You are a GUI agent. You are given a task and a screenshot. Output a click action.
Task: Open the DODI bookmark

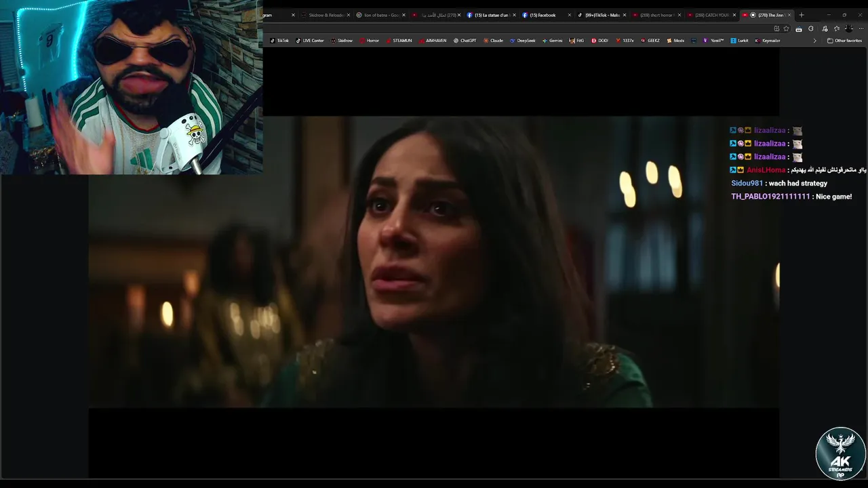(600, 41)
